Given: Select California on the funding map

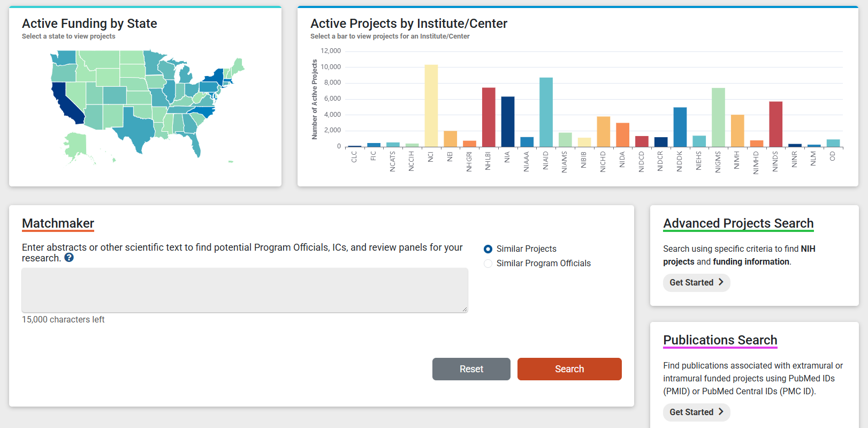Looking at the screenshot, I should [x=67, y=103].
